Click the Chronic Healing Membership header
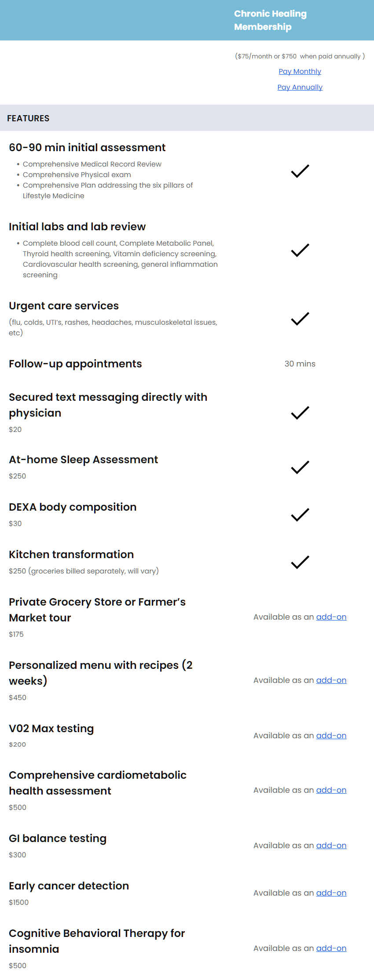 click(270, 20)
